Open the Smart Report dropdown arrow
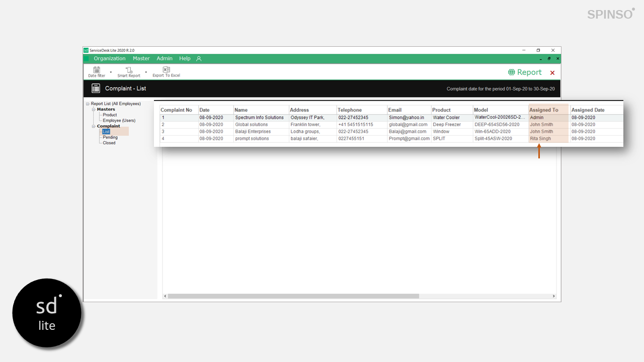This screenshot has height=362, width=644. click(x=146, y=72)
